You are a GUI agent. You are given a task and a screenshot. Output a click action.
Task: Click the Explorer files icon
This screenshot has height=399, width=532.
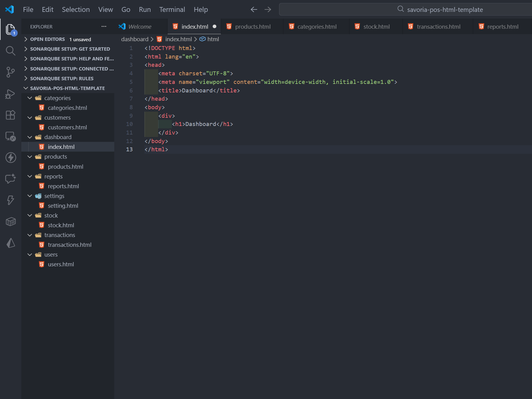click(11, 29)
